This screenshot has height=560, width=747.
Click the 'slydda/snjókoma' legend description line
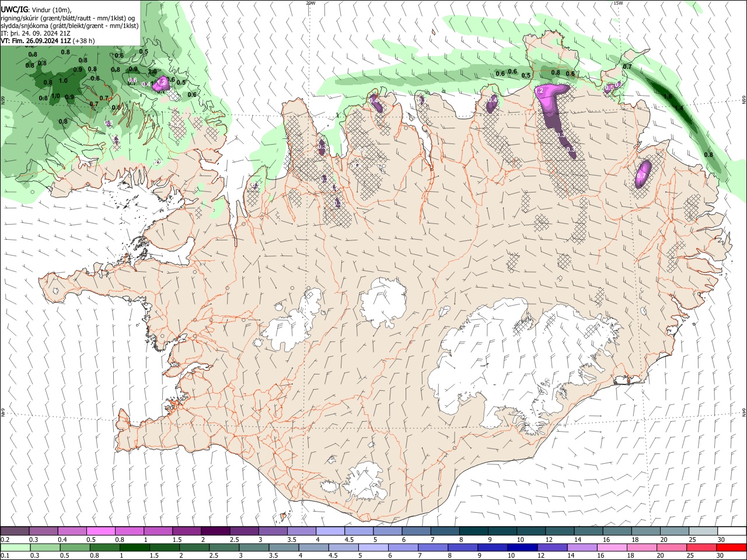(69, 26)
